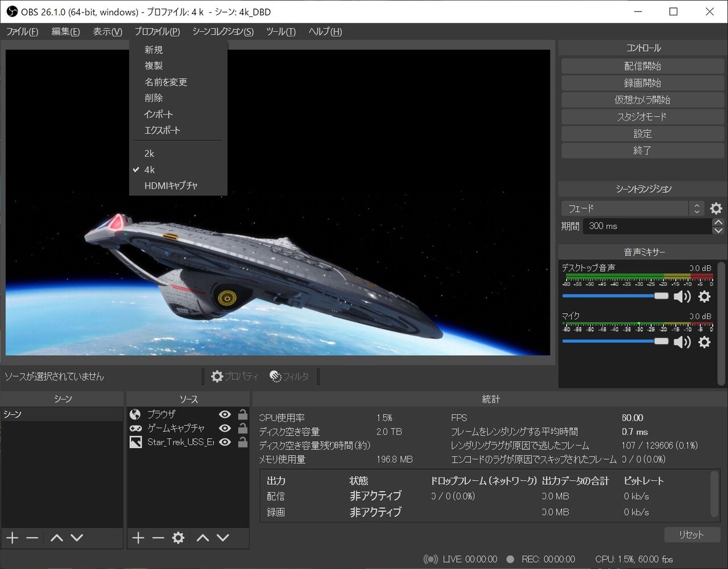Open the 表示(V) menu

[x=107, y=32]
